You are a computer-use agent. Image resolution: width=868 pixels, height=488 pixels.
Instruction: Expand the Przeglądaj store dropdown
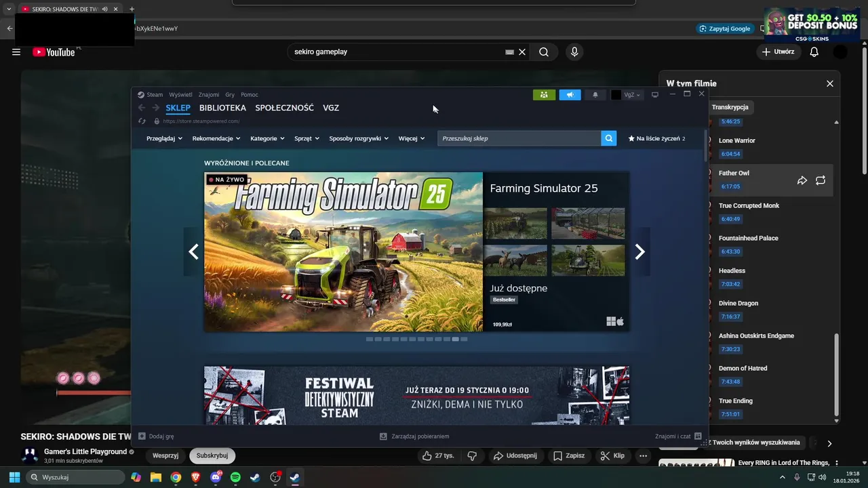click(164, 138)
